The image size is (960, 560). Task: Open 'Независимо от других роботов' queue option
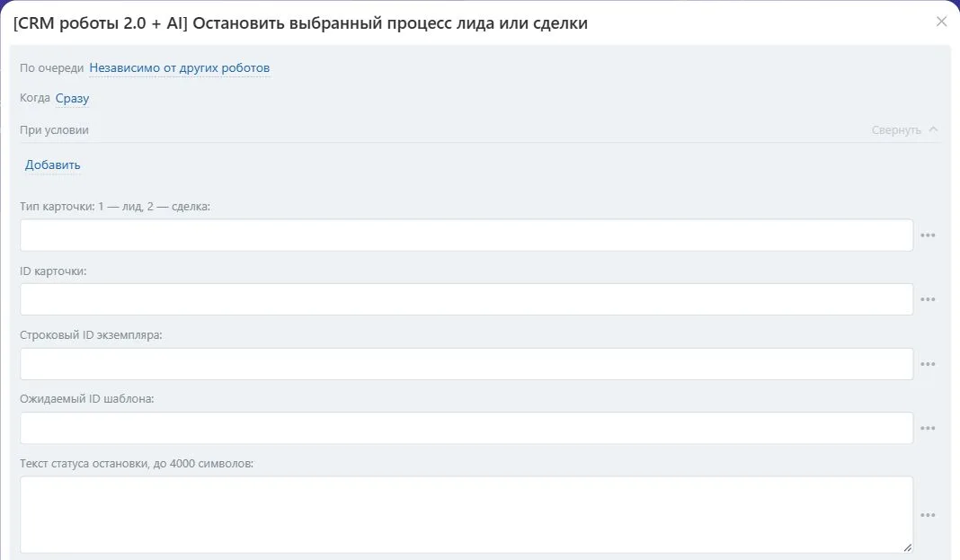point(180,68)
